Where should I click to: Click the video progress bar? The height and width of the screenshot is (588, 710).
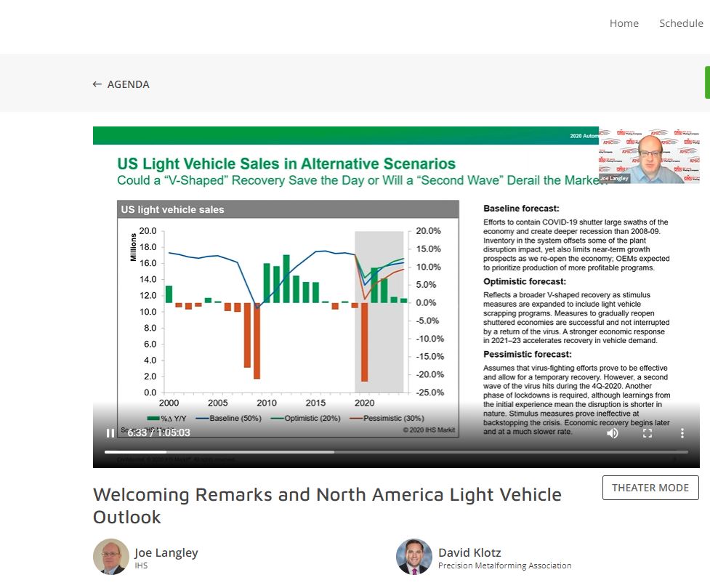click(396, 451)
